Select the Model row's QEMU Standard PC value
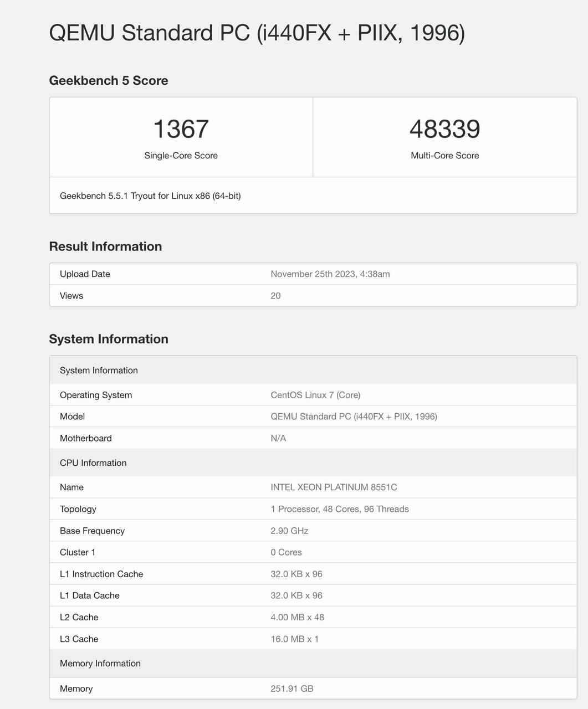This screenshot has height=709, width=588. pos(354,417)
